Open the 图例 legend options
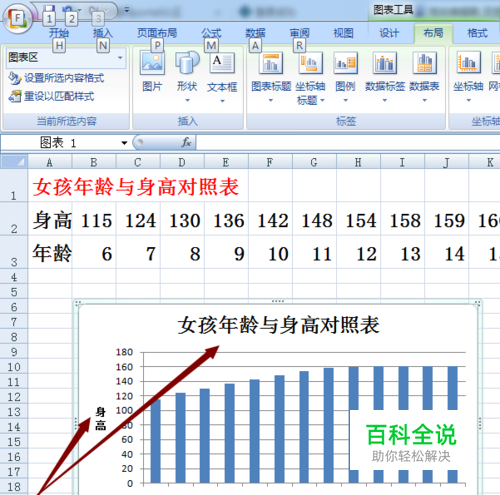This screenshot has width=500, height=495. click(x=345, y=71)
